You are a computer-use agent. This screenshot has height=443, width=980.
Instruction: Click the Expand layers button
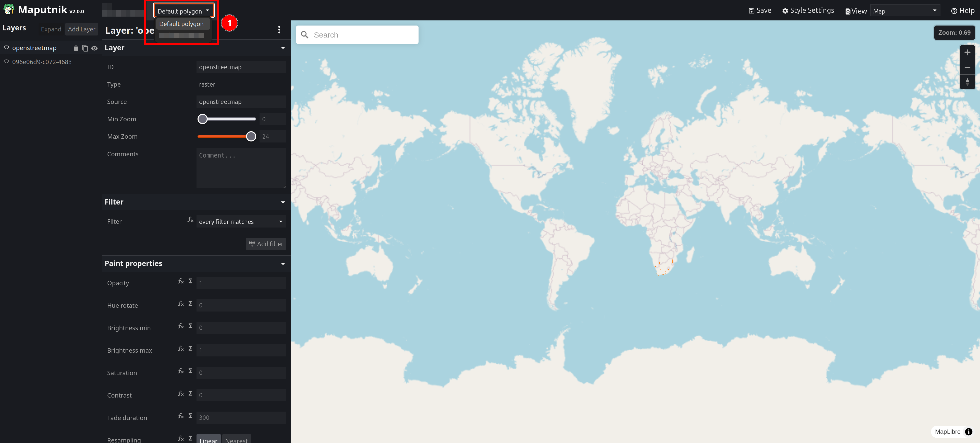(x=51, y=29)
